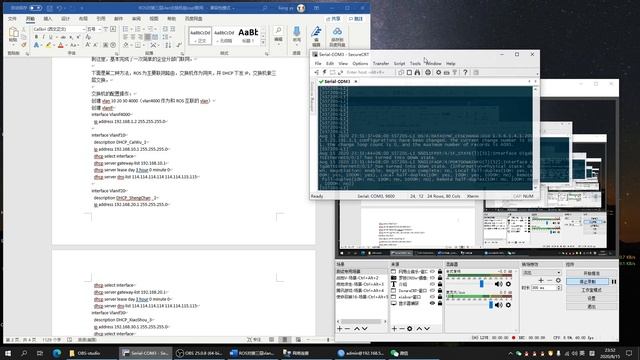The width and height of the screenshot is (640, 360).
Task: Toggle lock on xiaLvar window source
Action: point(440,297)
